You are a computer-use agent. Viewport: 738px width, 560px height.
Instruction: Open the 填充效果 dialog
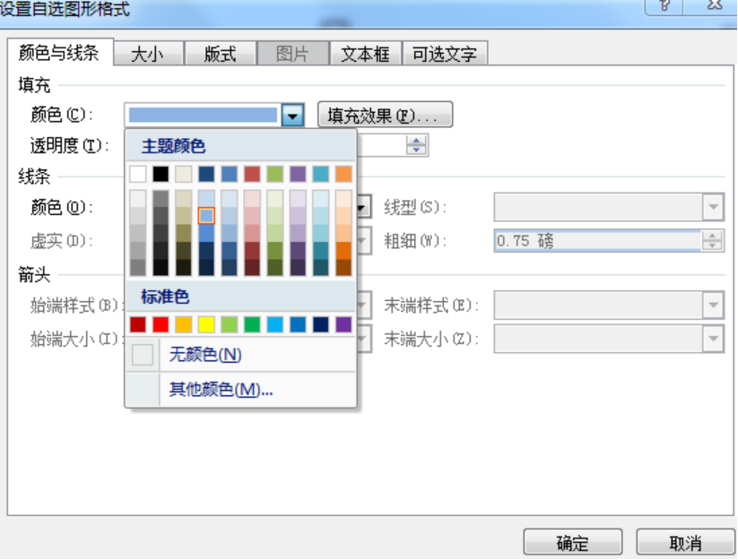coord(385,115)
